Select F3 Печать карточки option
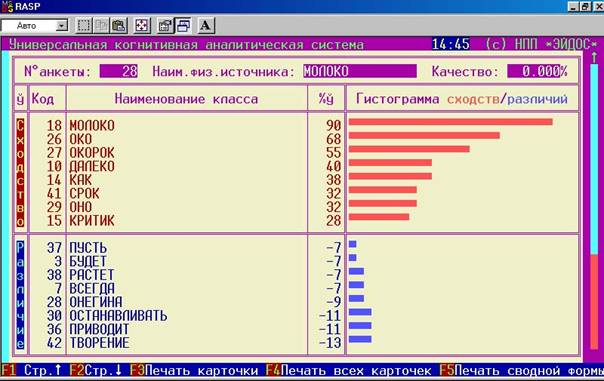Image resolution: width=604 pixels, height=381 pixels. click(x=194, y=371)
